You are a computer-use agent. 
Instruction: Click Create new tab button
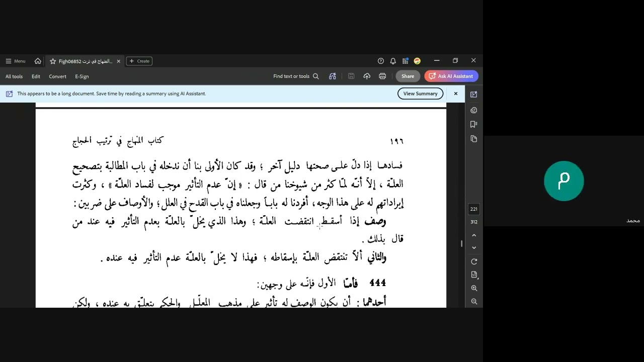tap(139, 61)
